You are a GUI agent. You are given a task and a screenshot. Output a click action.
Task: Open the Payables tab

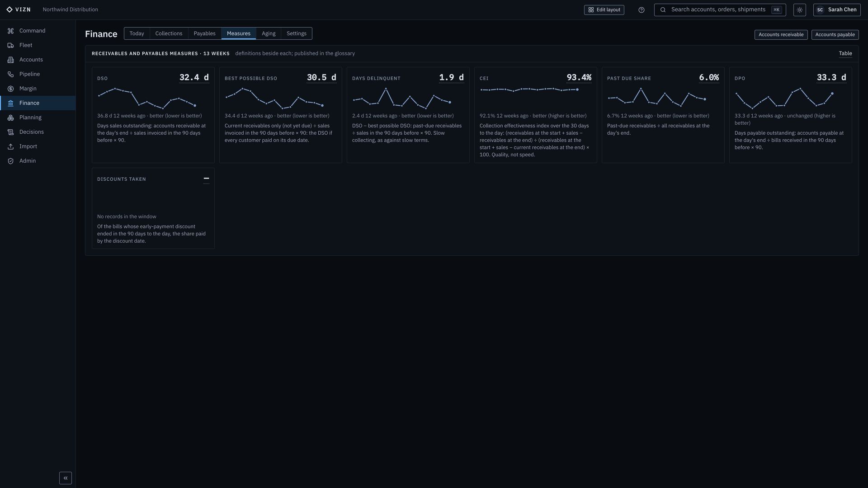[204, 33]
